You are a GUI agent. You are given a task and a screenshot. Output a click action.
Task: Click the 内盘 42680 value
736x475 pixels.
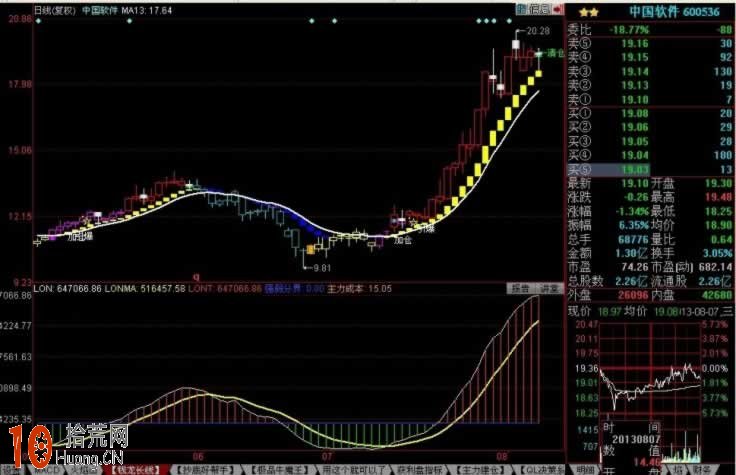[x=717, y=295]
